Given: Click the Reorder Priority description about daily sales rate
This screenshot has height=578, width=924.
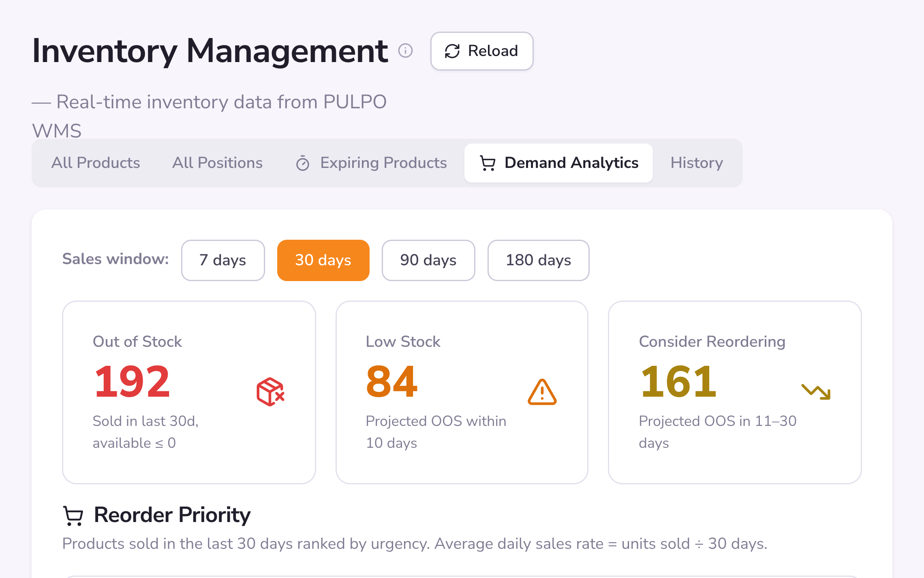Looking at the screenshot, I should click(x=415, y=544).
